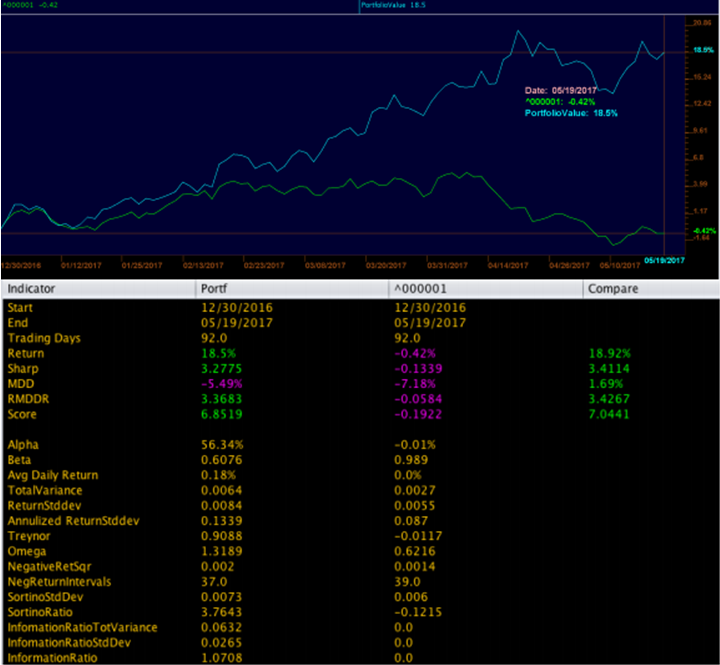Select the Start indicator row label
Viewport: 720px width, 665px height.
20,308
